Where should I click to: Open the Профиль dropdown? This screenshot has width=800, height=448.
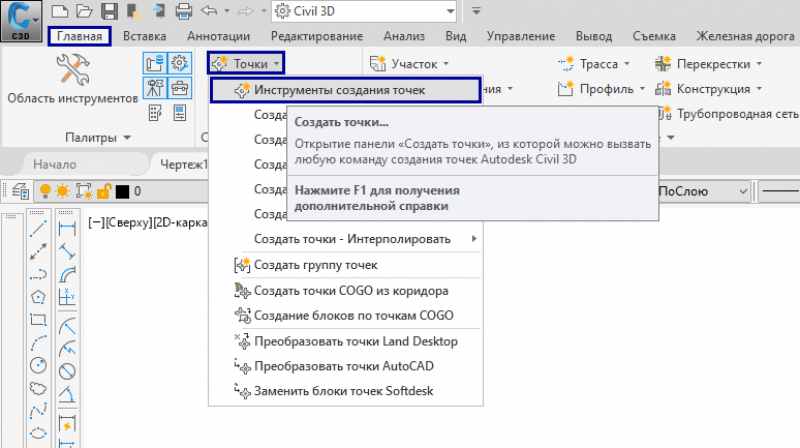click(x=601, y=89)
